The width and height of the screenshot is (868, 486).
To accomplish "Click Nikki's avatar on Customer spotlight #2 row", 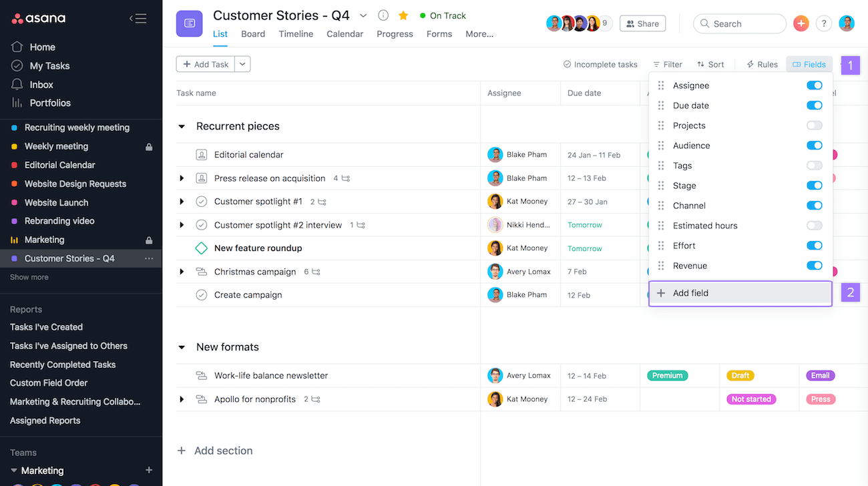I will tap(495, 225).
